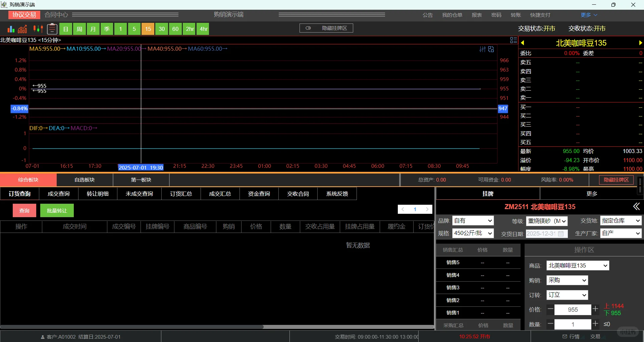This screenshot has width=644, height=342.
Task: Select the 4hr period
Action: pos(204,29)
